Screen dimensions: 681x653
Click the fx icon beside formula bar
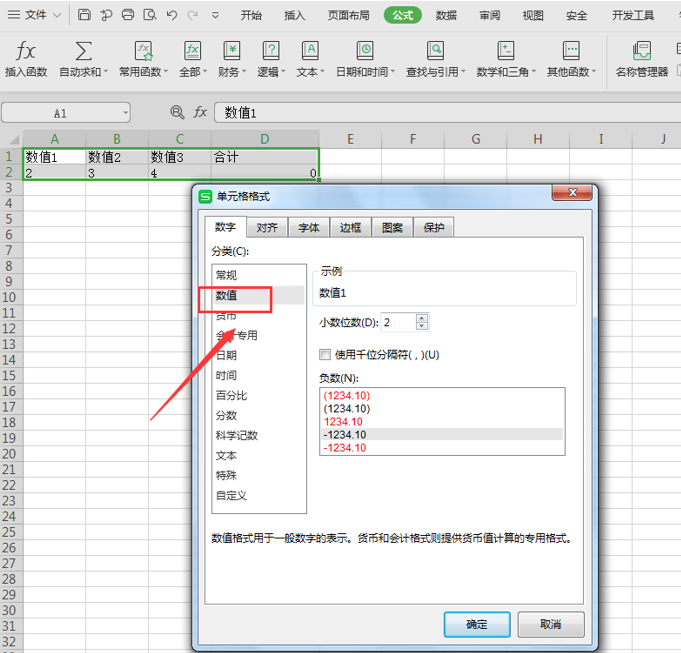200,112
